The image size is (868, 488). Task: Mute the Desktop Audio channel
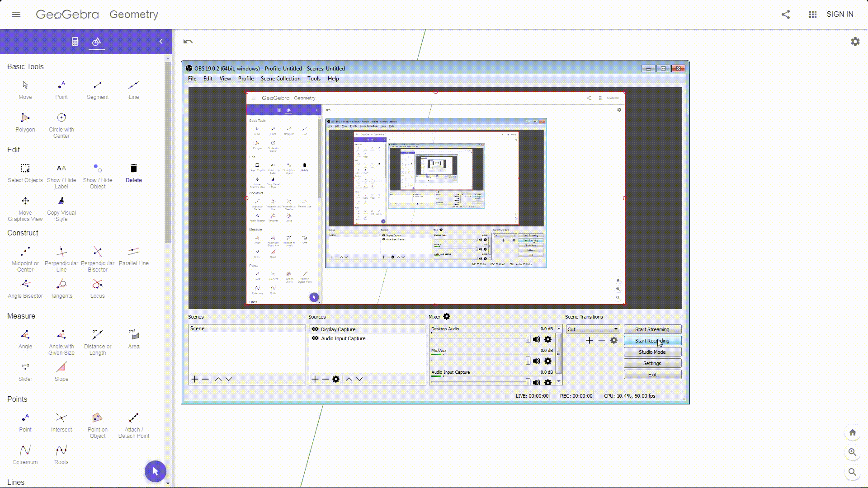pos(536,339)
